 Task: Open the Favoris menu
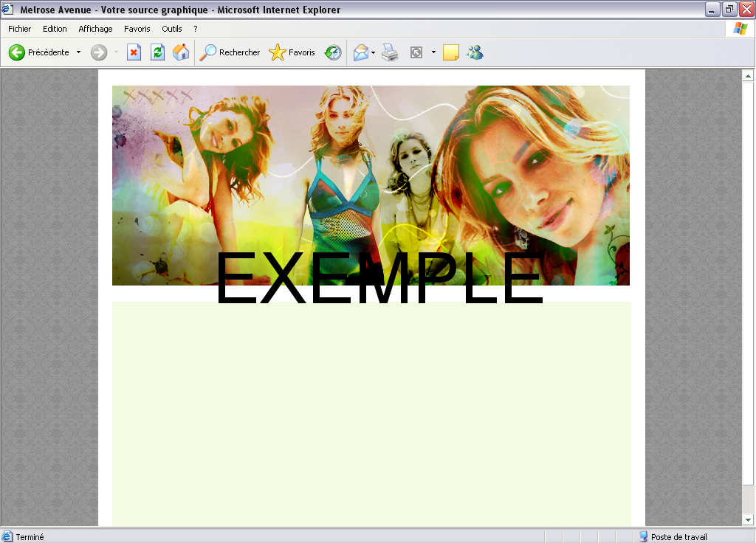(x=137, y=29)
